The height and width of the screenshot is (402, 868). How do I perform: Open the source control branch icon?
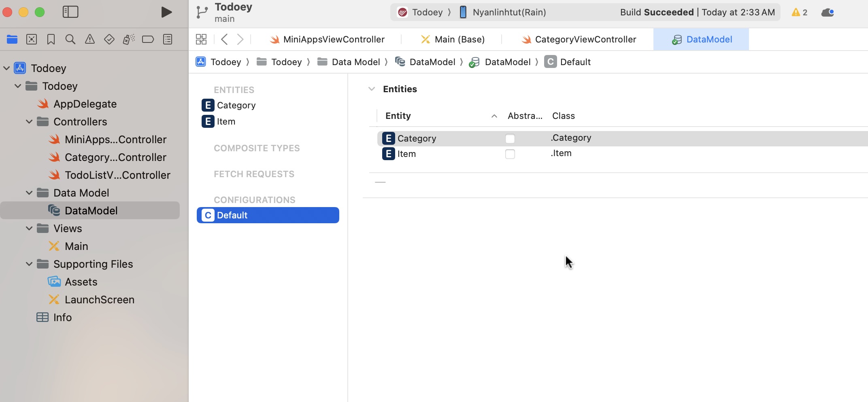(x=202, y=12)
